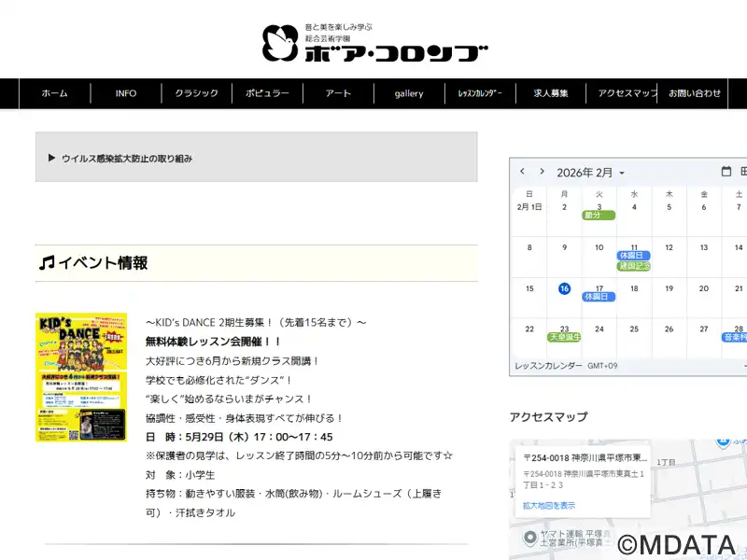Go to previous month in calendar
This screenshot has width=747, height=560.
point(522,172)
